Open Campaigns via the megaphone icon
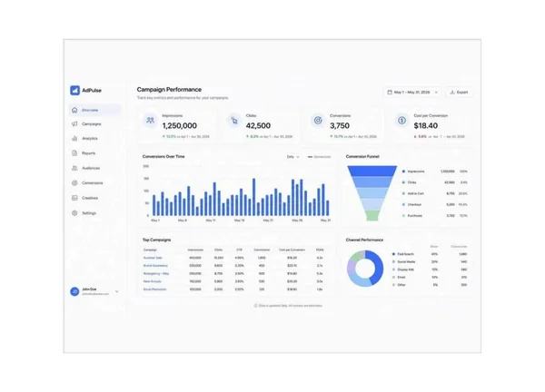This screenshot has height=392, width=545. tap(74, 124)
